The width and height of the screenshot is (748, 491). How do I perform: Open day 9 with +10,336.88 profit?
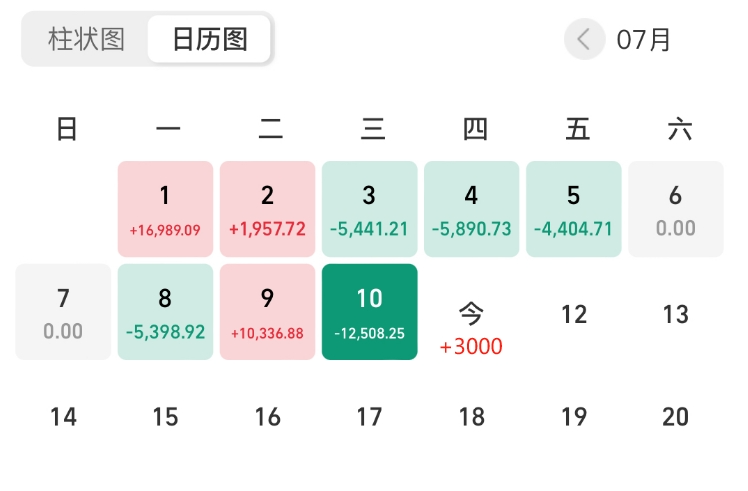tap(268, 312)
